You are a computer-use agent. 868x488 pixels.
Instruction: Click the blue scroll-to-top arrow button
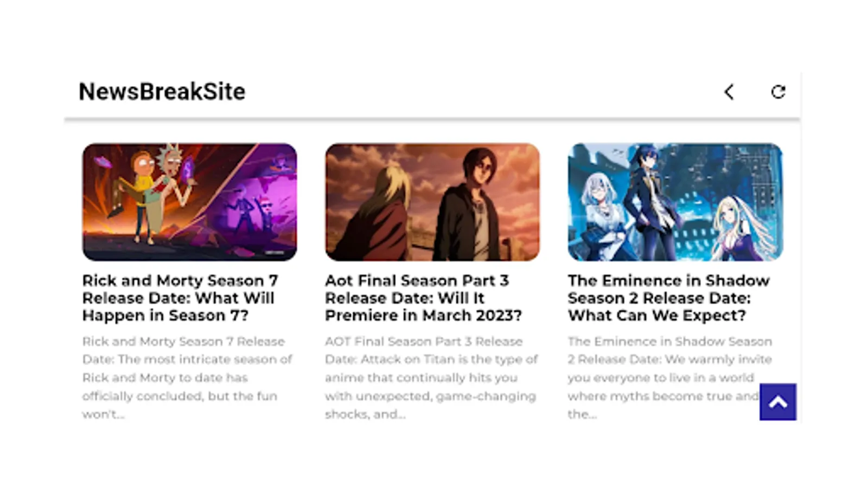click(777, 402)
